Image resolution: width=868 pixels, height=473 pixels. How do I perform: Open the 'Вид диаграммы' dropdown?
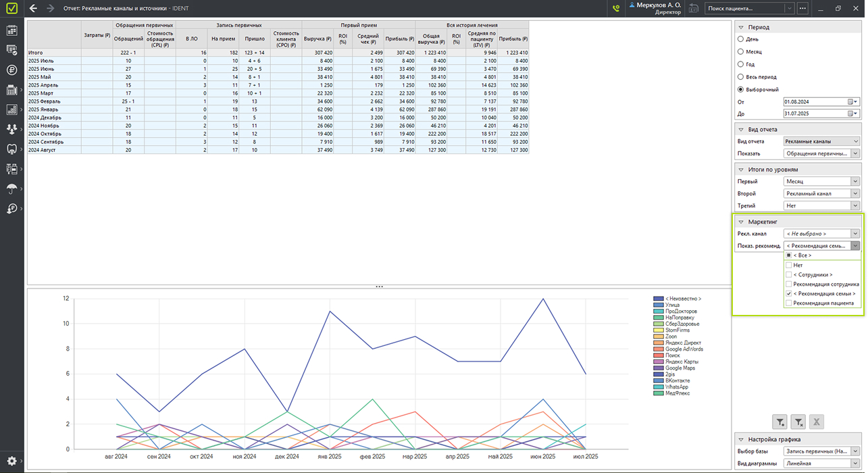click(821, 464)
